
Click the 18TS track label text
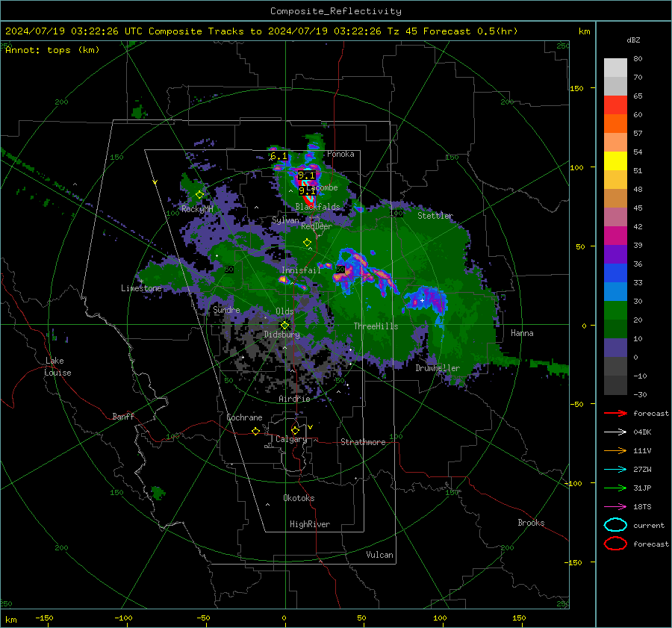(x=642, y=507)
